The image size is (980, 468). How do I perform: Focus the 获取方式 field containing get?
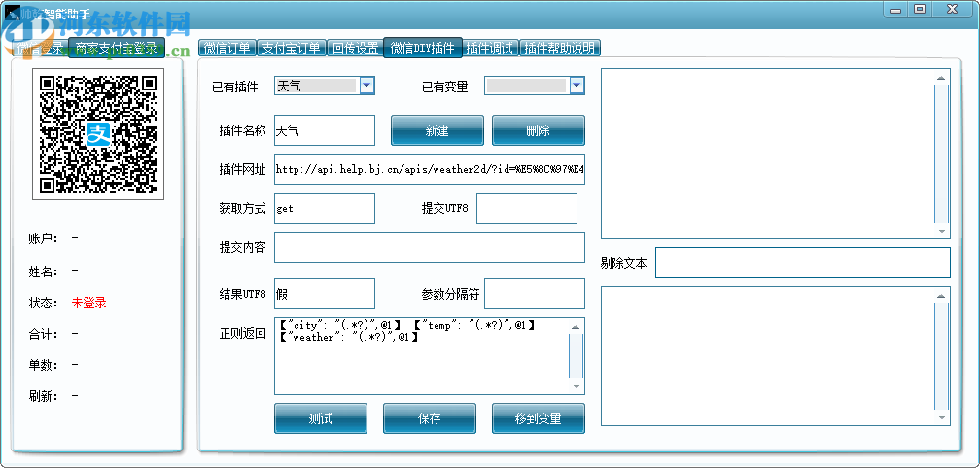coord(325,208)
